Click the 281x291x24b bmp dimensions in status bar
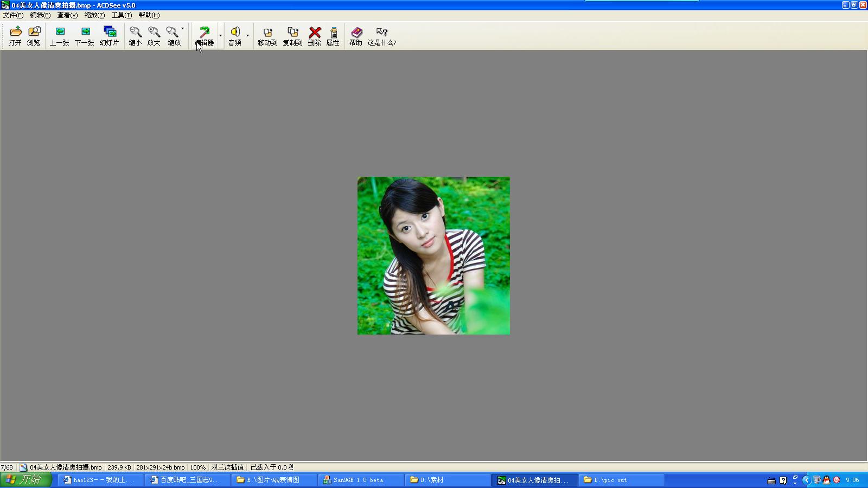 tap(161, 467)
